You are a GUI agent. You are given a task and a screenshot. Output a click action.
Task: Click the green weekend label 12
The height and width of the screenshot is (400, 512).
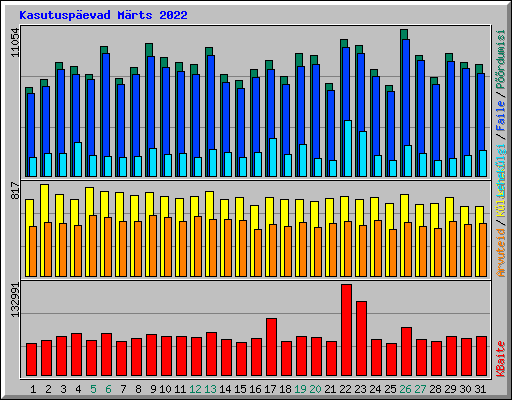(x=195, y=389)
